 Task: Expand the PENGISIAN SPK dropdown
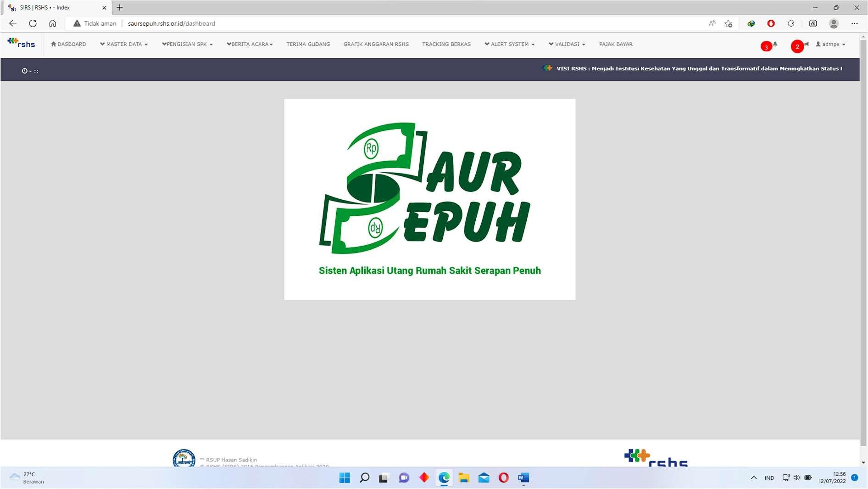[187, 44]
